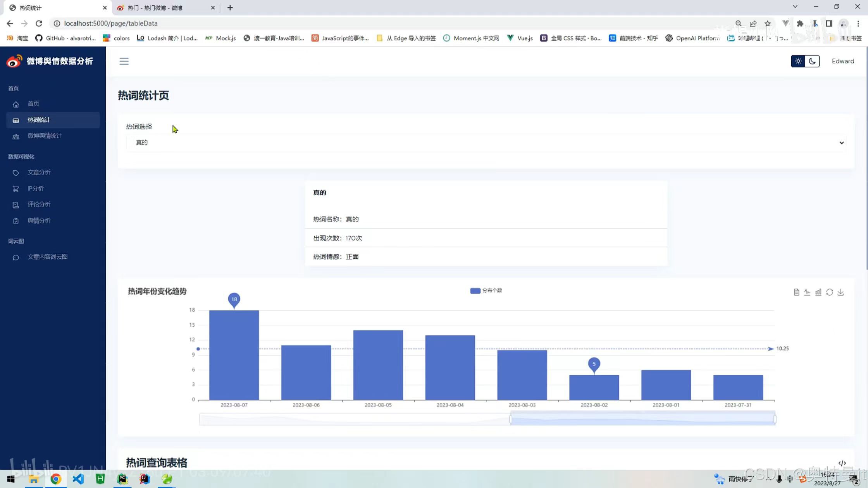Toggle the hamburger sidebar menu icon
Viewport: 868px width, 488px height.
pos(124,61)
